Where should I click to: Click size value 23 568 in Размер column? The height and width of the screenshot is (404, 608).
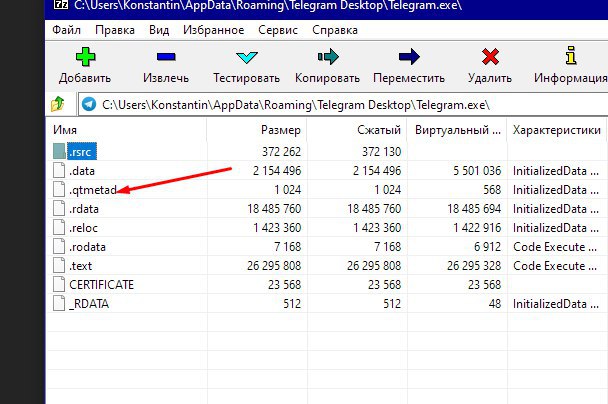[284, 285]
